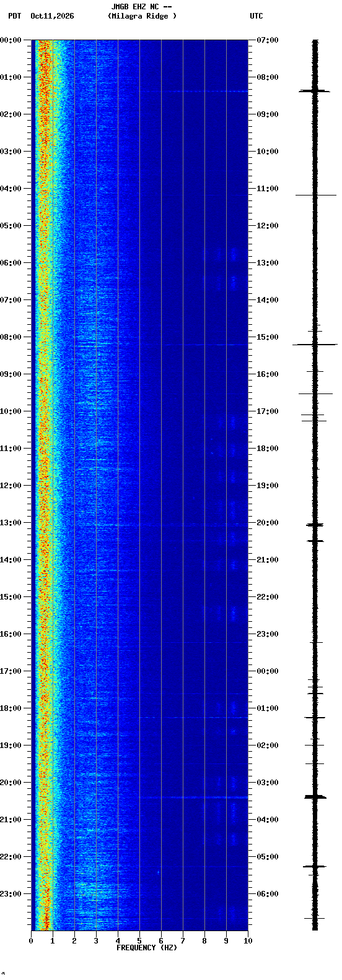
Task: Click the '23:00' PDT time label
Action: pyautogui.click(x=11, y=894)
